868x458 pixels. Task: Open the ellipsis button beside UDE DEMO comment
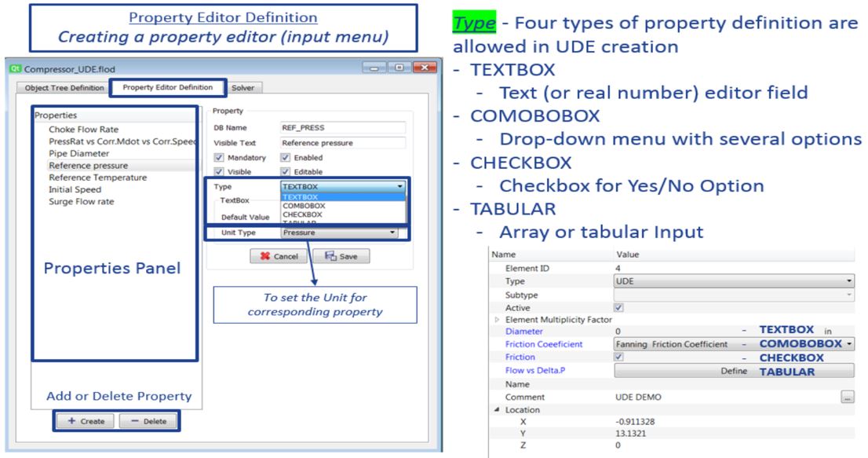tap(846, 398)
